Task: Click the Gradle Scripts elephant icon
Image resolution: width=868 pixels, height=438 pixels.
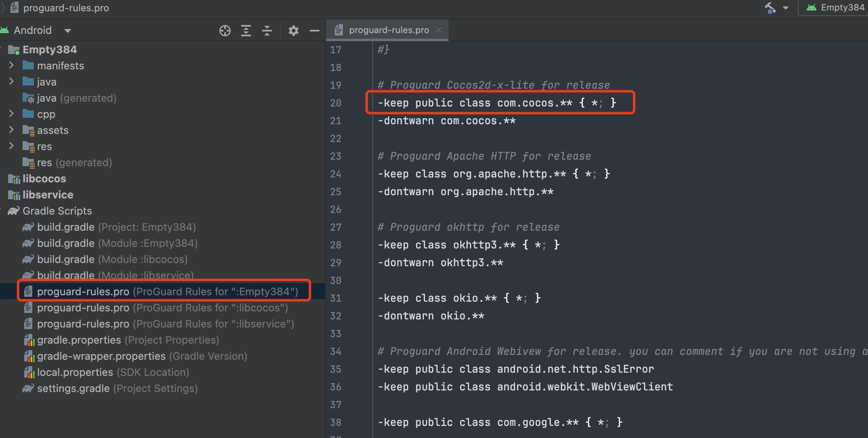Action: [14, 211]
